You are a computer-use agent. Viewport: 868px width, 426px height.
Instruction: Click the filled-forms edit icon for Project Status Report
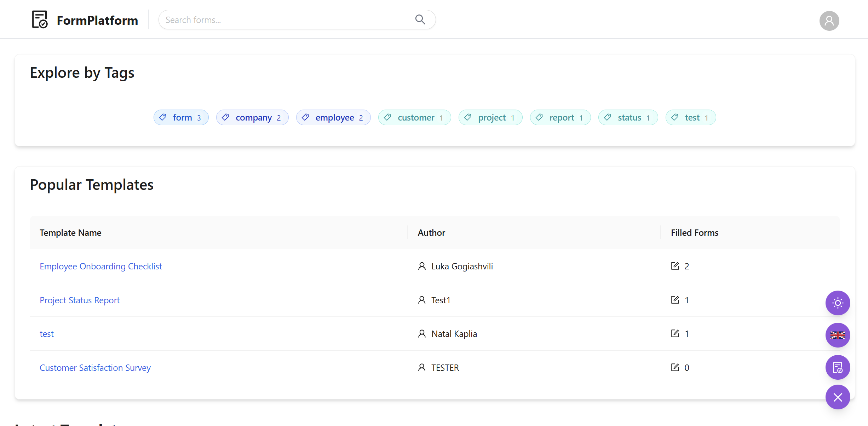point(675,300)
